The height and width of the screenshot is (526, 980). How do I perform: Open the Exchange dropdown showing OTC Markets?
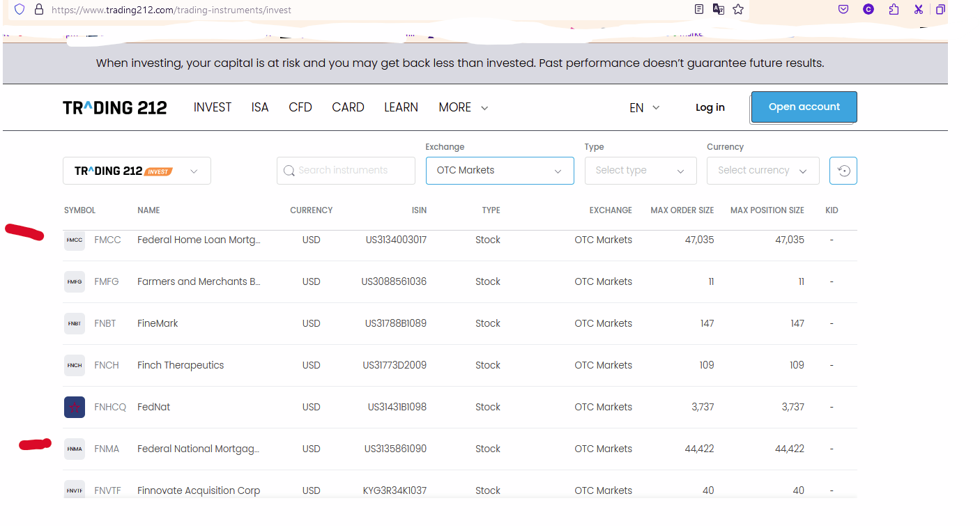[500, 171]
